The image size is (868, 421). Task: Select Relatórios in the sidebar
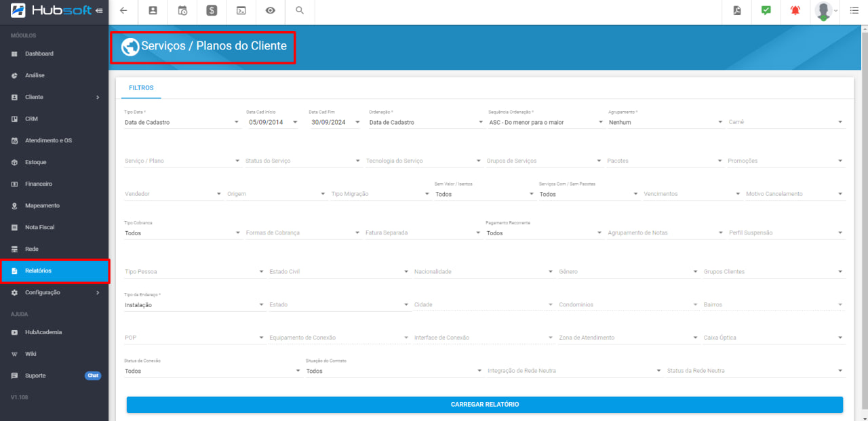54,270
